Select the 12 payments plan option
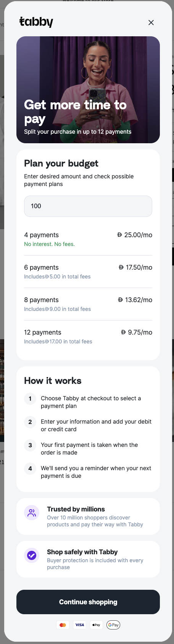Screen dimensions: 174x644 88,337
